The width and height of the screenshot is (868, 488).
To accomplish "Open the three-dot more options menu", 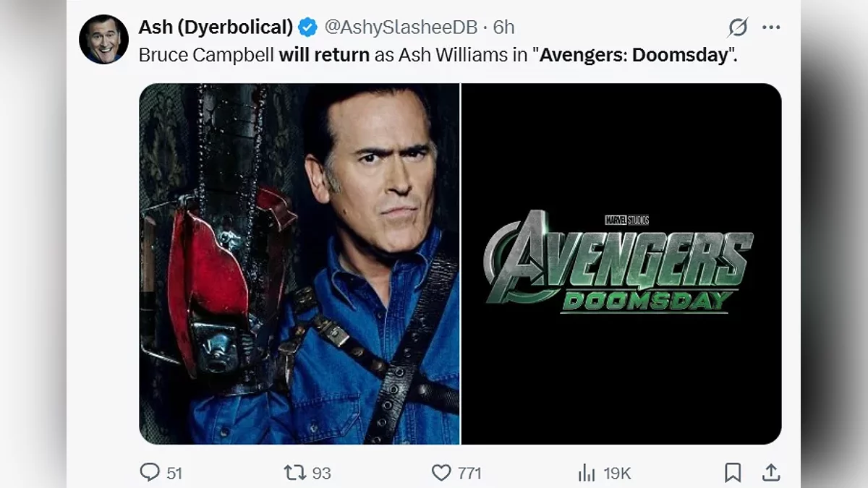I will 771,28.
